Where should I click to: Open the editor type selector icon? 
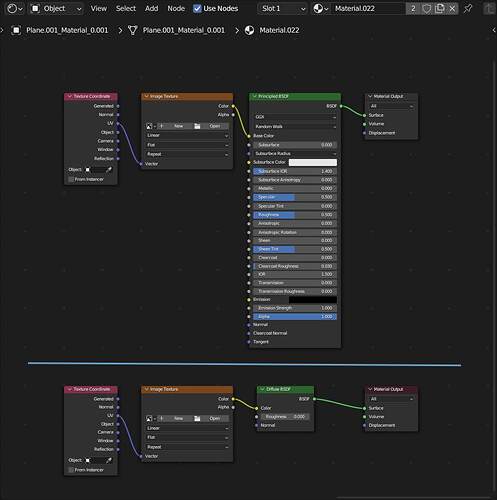click(x=15, y=9)
